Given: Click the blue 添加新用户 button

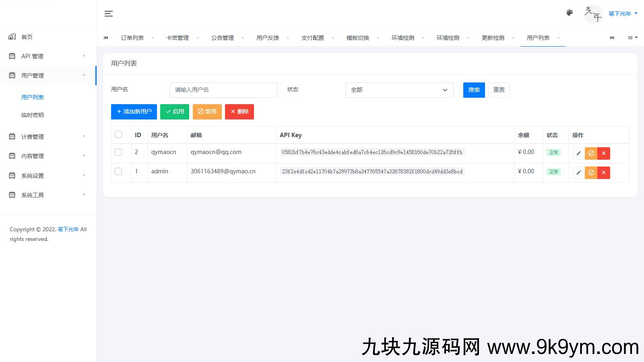Looking at the screenshot, I should [x=134, y=112].
